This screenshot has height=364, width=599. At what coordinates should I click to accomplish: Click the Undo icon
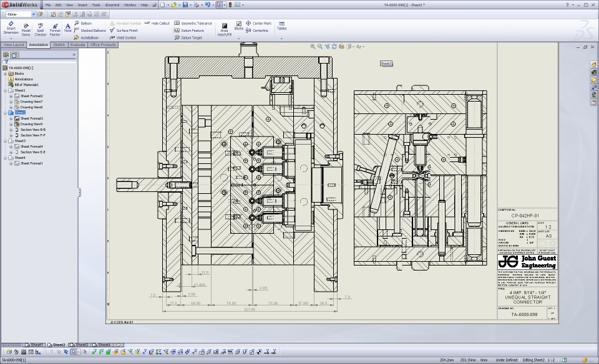pos(207,5)
